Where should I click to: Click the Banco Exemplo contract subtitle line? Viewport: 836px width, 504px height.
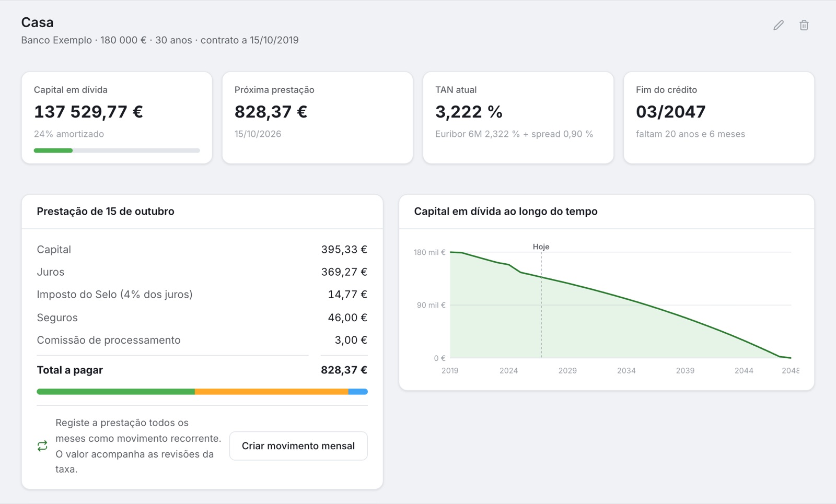[160, 40]
